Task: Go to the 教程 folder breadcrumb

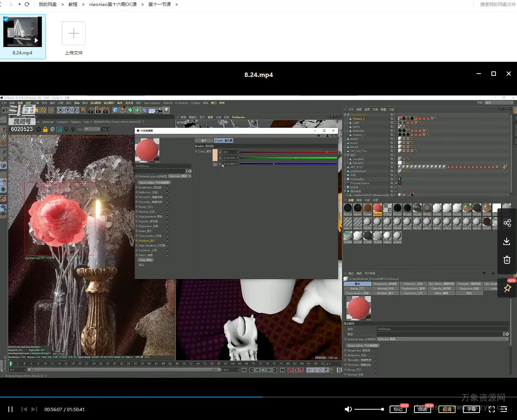Action: tap(73, 4)
